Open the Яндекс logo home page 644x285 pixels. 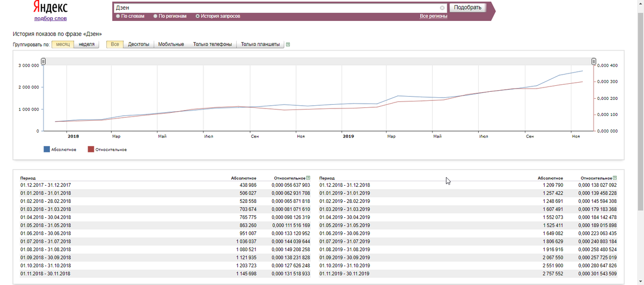(x=50, y=8)
